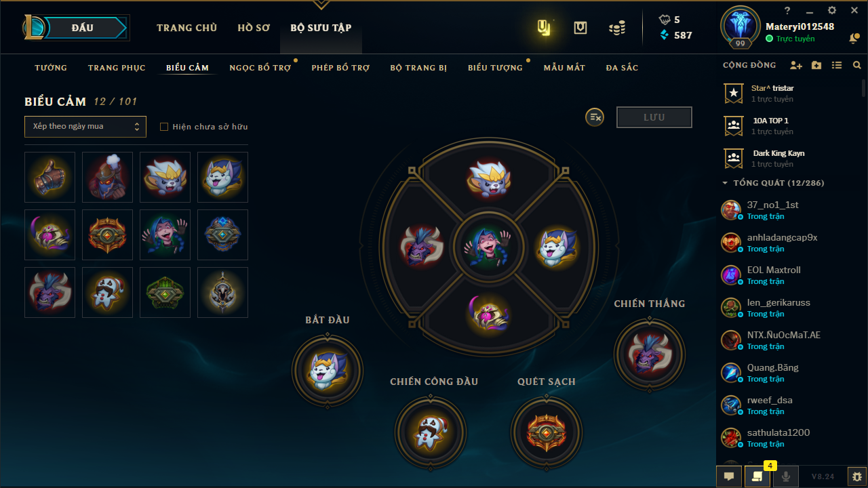Open the Store coins icon
Image resolution: width=868 pixels, height=488 pixels.
click(616, 28)
